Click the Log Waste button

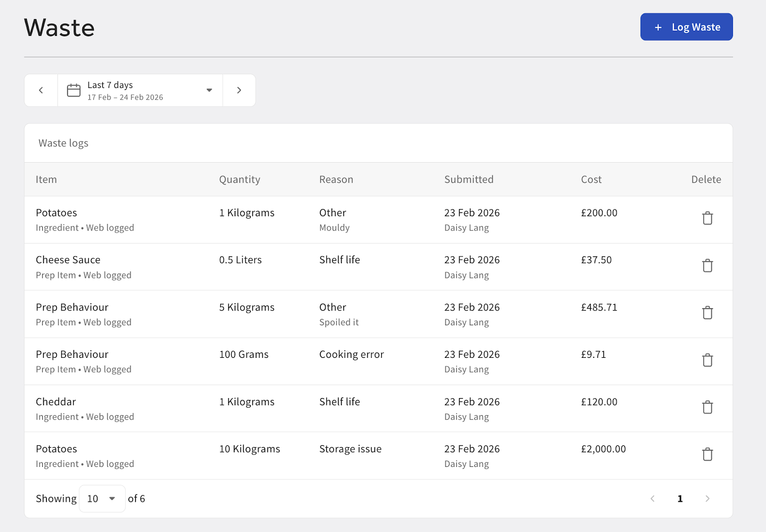pos(686,27)
